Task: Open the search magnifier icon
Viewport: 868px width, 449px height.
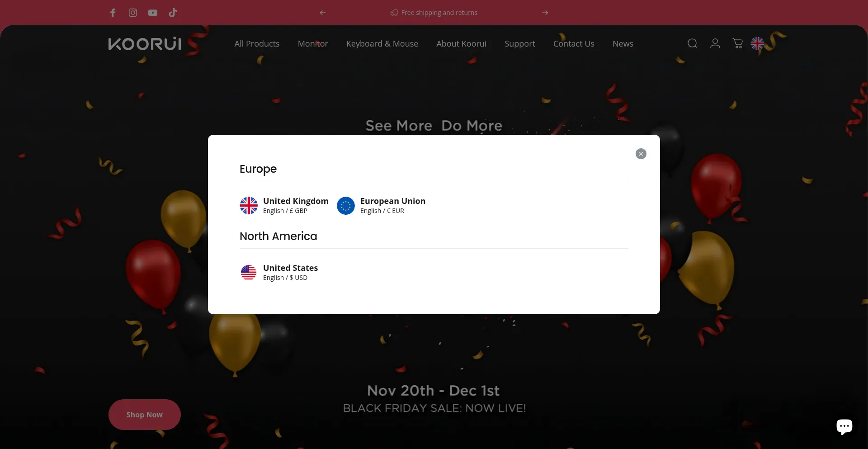Action: coord(692,43)
